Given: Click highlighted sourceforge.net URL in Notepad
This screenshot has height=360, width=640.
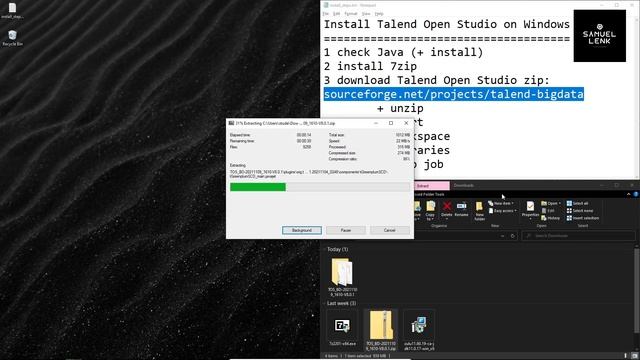Looking at the screenshot, I should (x=453, y=94).
